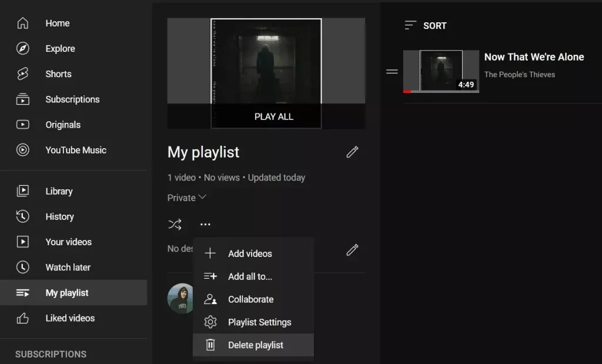Edit the playlist description with the pencil icon
Screen dimensions: 602x364
pos(353,250)
